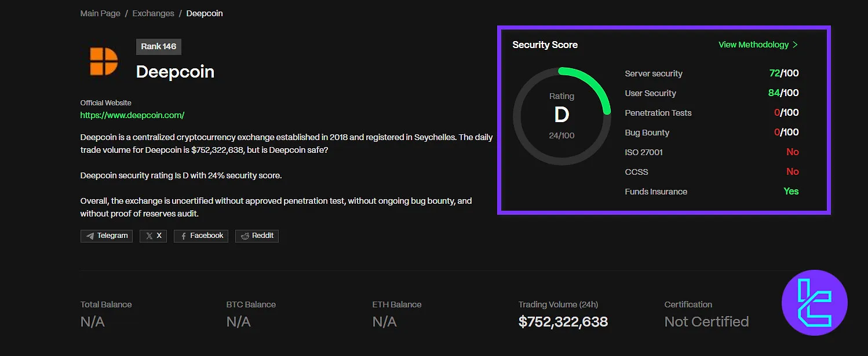Click the CCSS No value
The height and width of the screenshot is (356, 868).
[793, 172]
